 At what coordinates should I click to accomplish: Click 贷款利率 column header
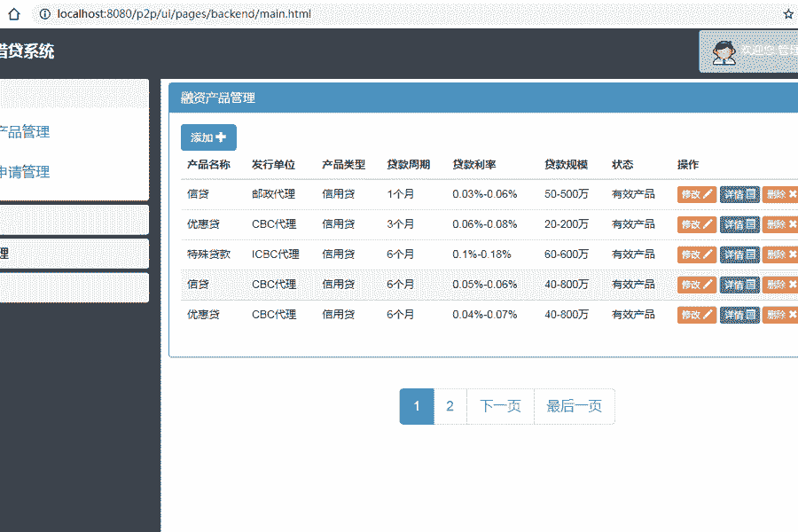point(473,164)
